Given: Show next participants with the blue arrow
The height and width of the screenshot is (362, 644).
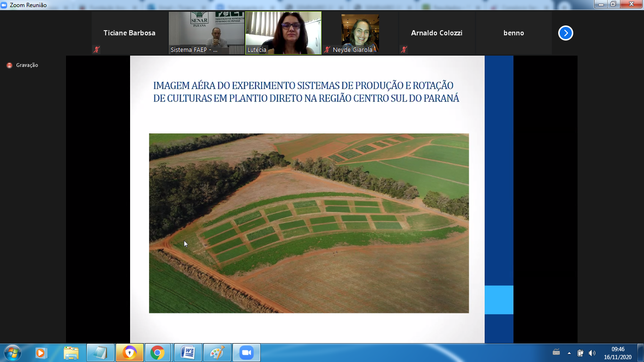Looking at the screenshot, I should [565, 33].
